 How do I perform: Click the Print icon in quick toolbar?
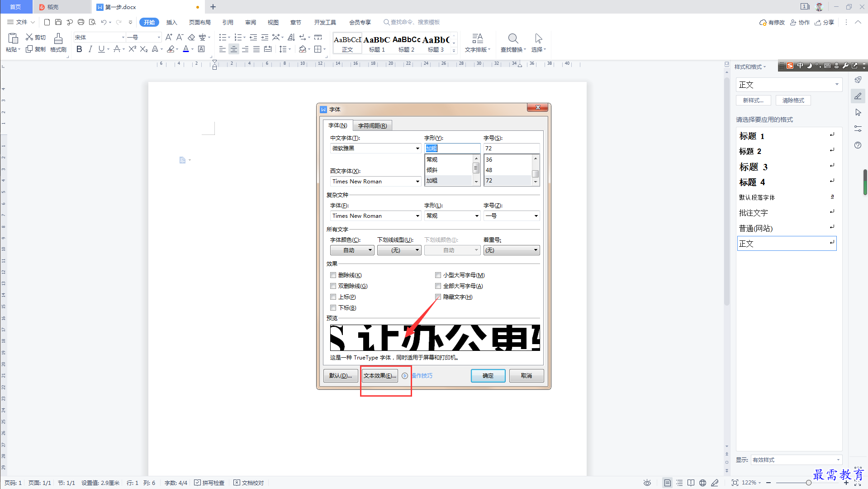click(x=81, y=22)
